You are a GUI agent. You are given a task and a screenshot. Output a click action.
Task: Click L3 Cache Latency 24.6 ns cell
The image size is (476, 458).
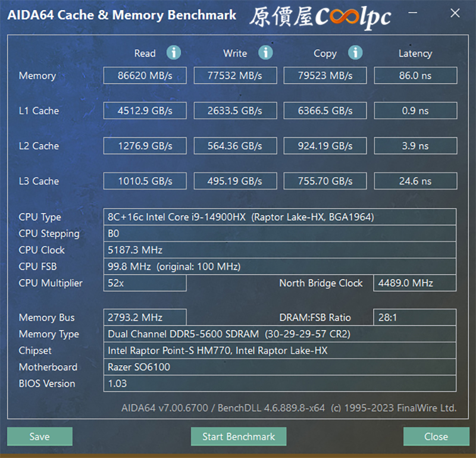(x=415, y=181)
